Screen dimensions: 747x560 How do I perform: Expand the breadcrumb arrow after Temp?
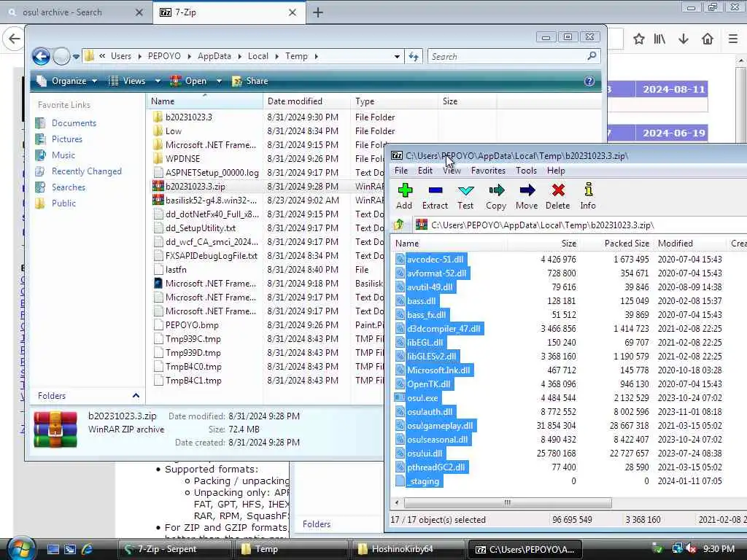[x=316, y=56]
